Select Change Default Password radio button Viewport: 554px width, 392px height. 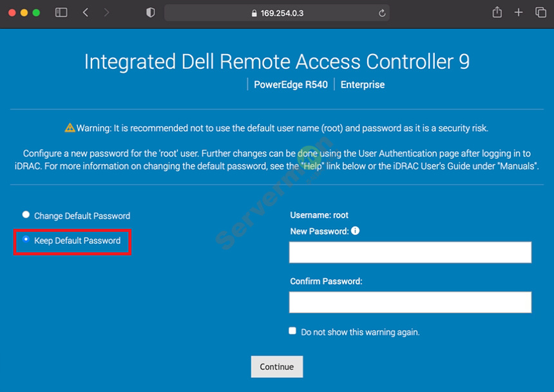26,214
